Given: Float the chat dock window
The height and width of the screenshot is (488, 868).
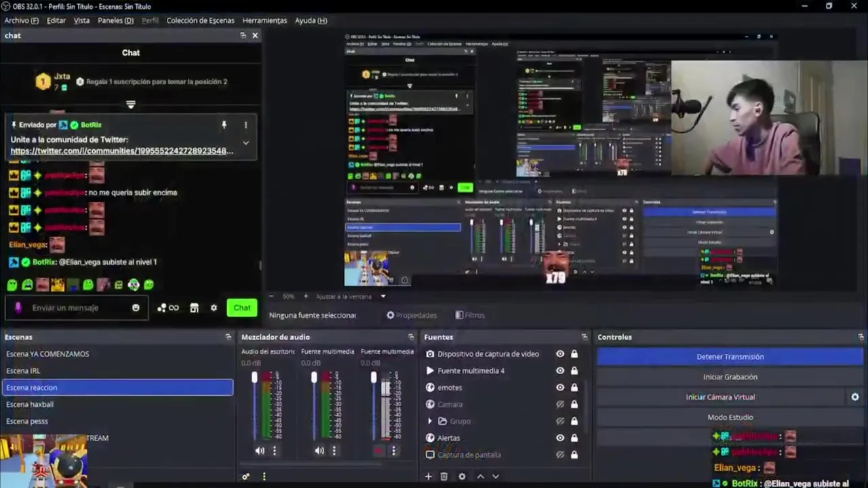Looking at the screenshot, I should 243,35.
